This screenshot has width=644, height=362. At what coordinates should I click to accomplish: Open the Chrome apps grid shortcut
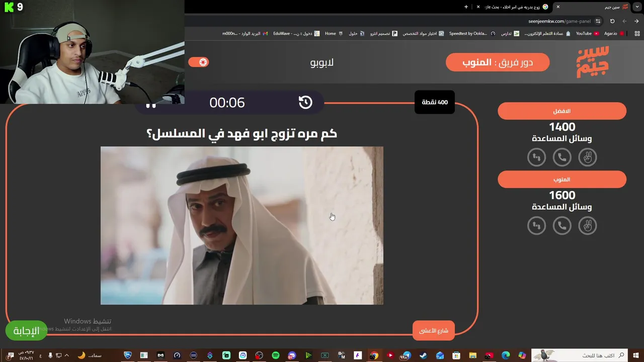(637, 34)
